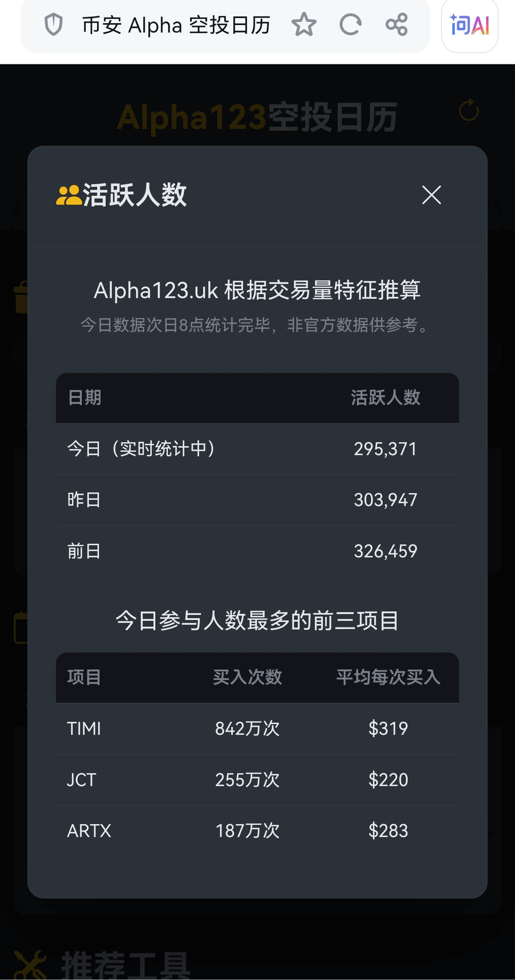Click the 买入次数 column header
The width and height of the screenshot is (515, 980).
click(x=247, y=677)
